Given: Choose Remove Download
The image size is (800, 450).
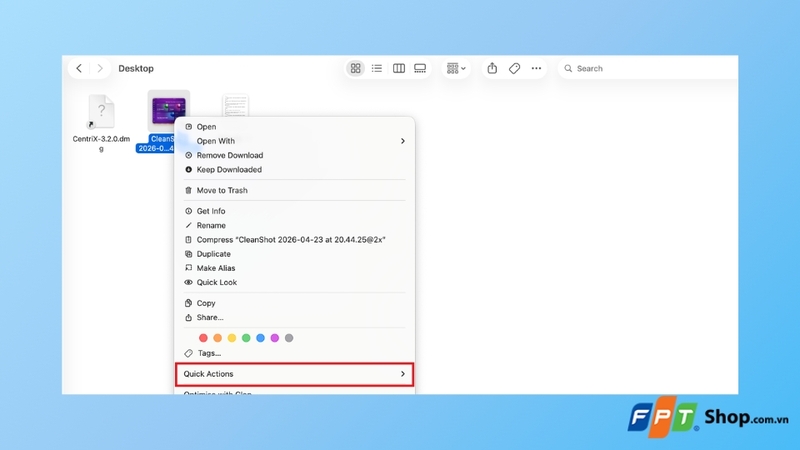Looking at the screenshot, I should [294, 155].
